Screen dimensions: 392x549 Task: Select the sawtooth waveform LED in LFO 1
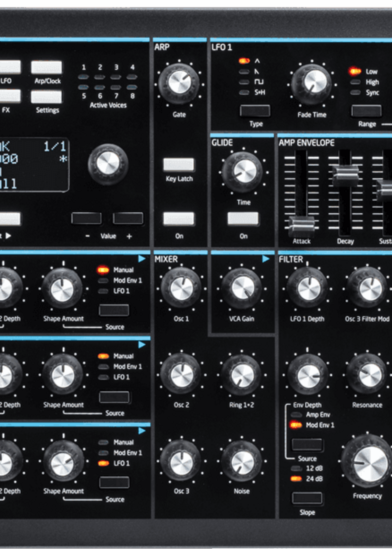coord(244,72)
